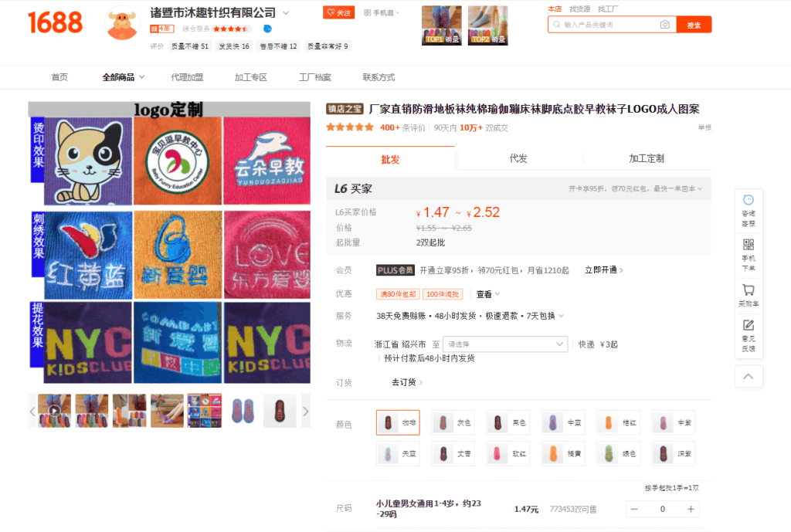The height and width of the screenshot is (532, 791).
Task: Click the five-star product rating
Action: (x=350, y=127)
